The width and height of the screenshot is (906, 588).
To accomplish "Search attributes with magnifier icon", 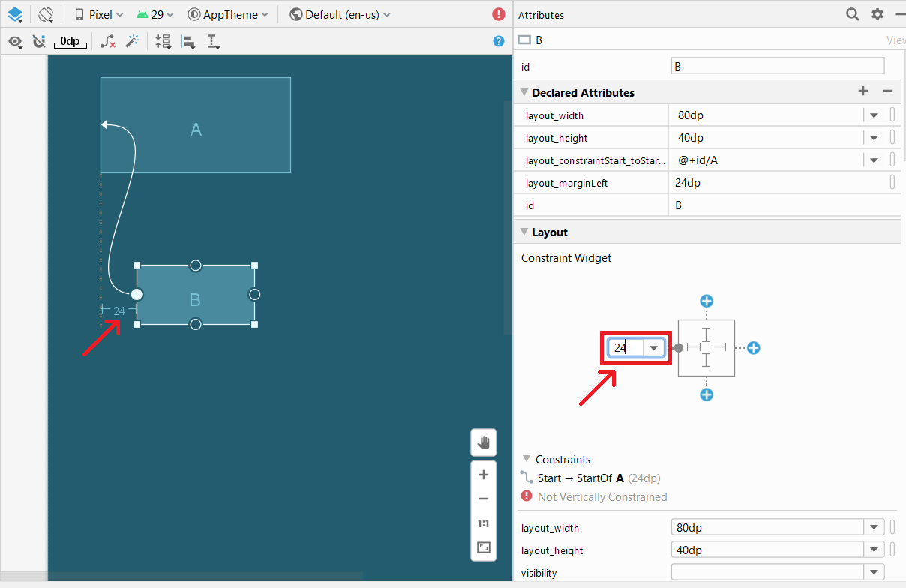I will click(x=853, y=14).
